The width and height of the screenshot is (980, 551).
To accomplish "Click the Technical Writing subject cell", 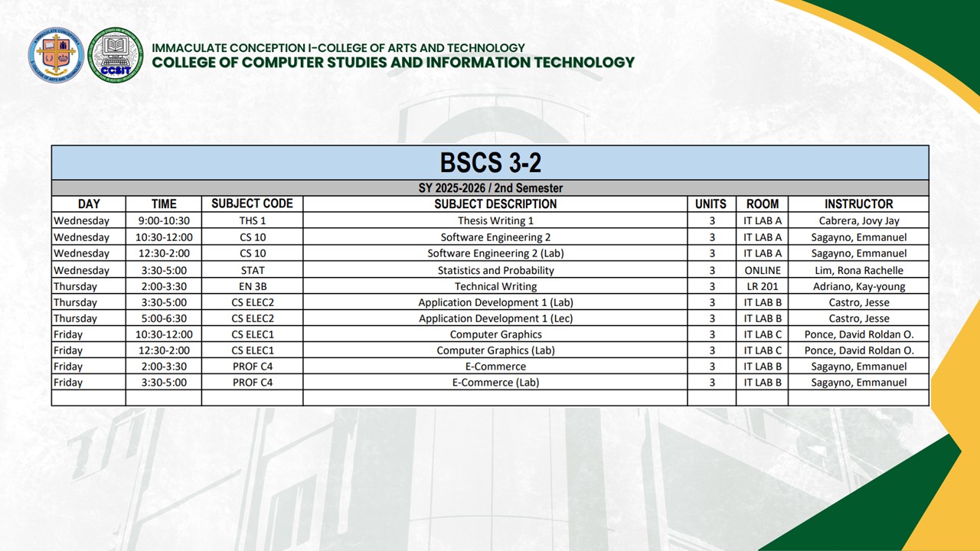I will click(x=495, y=286).
